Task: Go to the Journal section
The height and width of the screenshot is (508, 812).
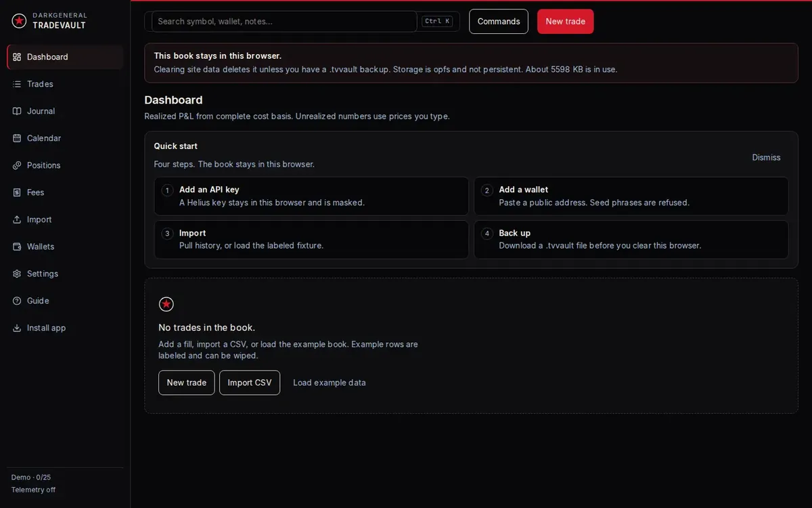Action: (x=65, y=111)
